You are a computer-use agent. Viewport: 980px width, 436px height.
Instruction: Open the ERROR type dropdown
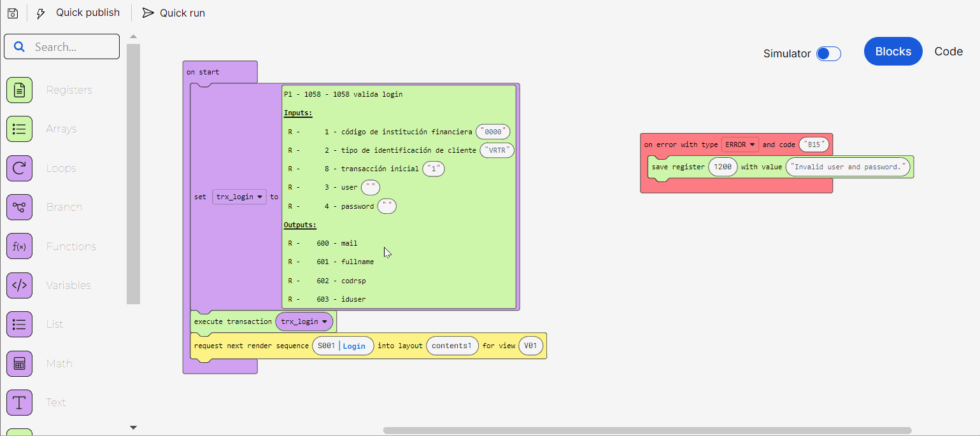click(740, 144)
